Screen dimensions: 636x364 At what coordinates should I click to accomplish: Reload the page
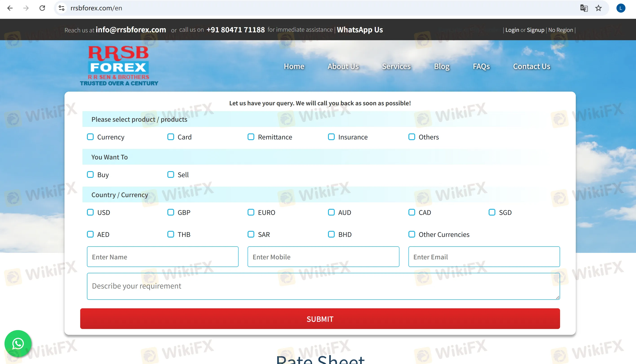click(42, 8)
